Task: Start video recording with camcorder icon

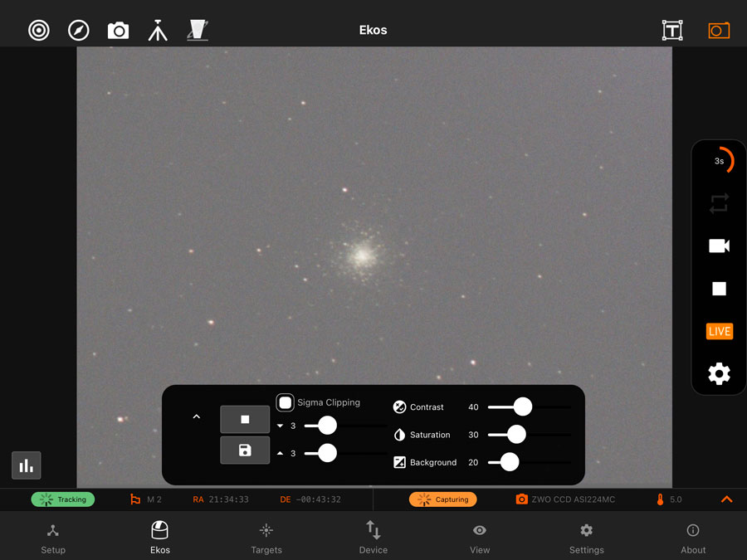Action: [x=719, y=246]
